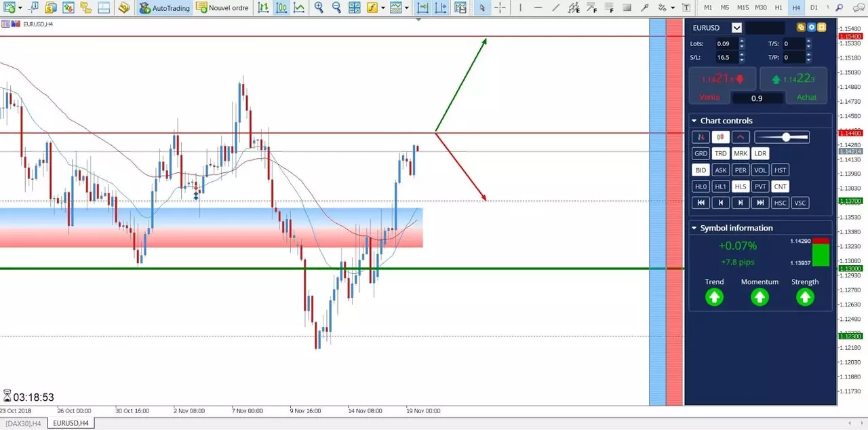Toggle the BID line button
The image size is (868, 430).
[x=701, y=170]
